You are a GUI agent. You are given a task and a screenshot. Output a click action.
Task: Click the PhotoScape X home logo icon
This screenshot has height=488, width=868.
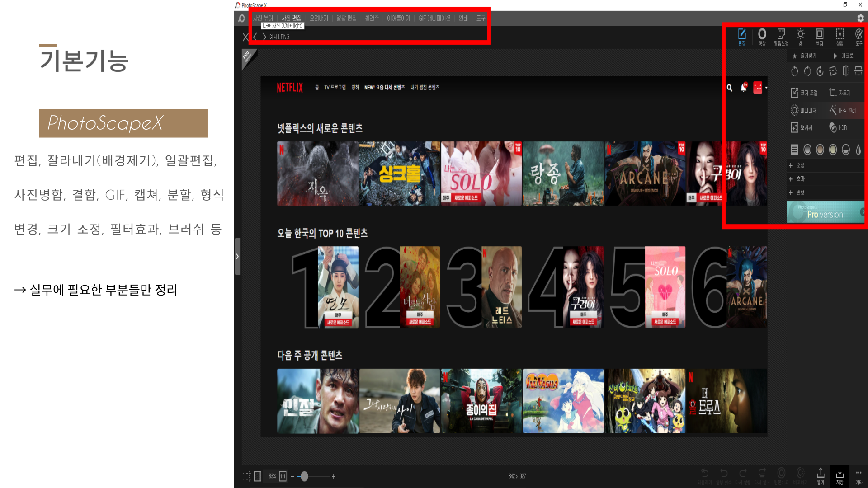241,18
